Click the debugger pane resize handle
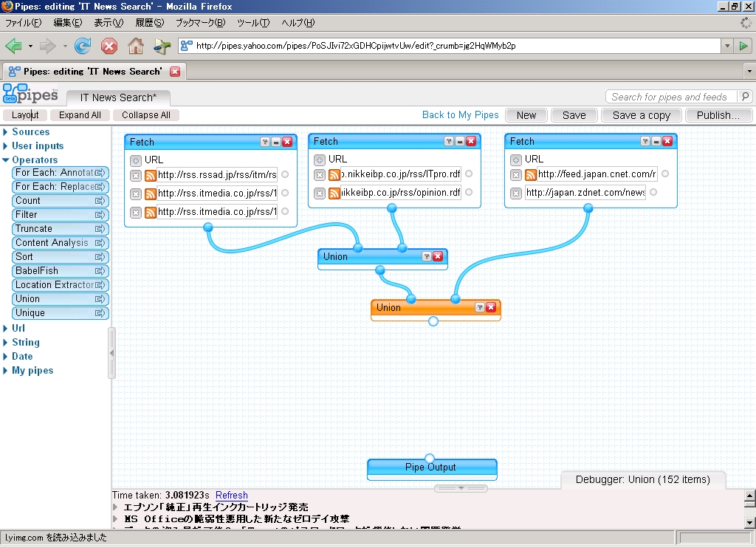This screenshot has width=756, height=548. [461, 488]
